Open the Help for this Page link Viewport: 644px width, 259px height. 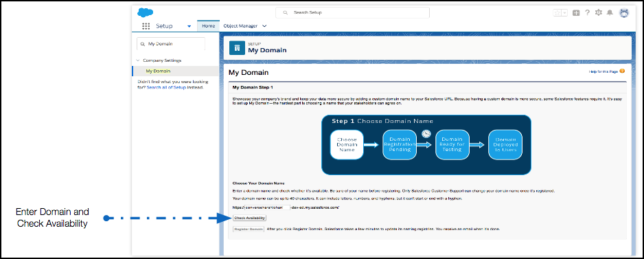pos(603,71)
